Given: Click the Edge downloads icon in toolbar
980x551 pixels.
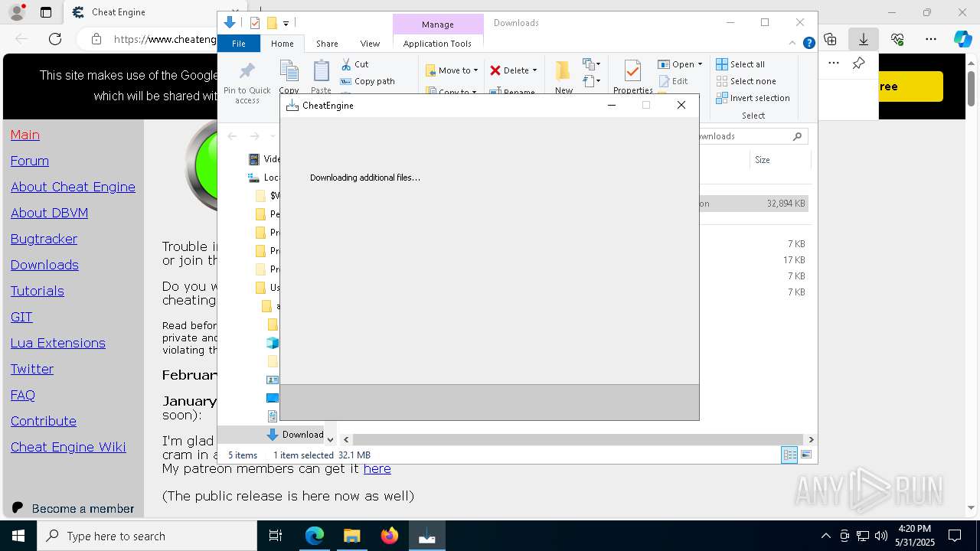Looking at the screenshot, I should (x=863, y=38).
